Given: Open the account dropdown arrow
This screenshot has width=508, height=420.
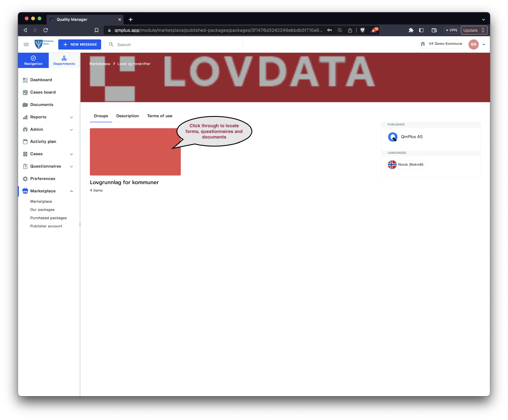Looking at the screenshot, I should point(484,44).
